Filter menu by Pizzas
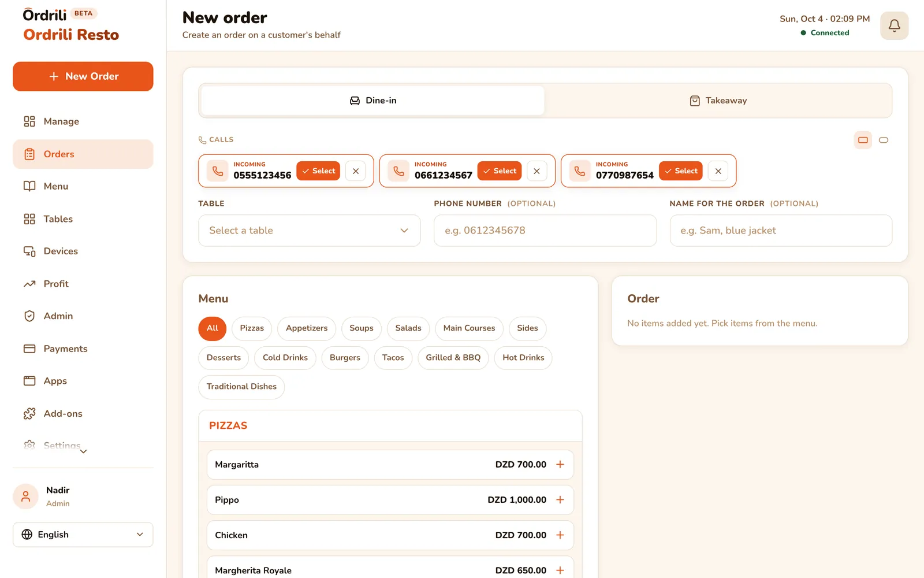Image resolution: width=924 pixels, height=578 pixels. [252, 328]
